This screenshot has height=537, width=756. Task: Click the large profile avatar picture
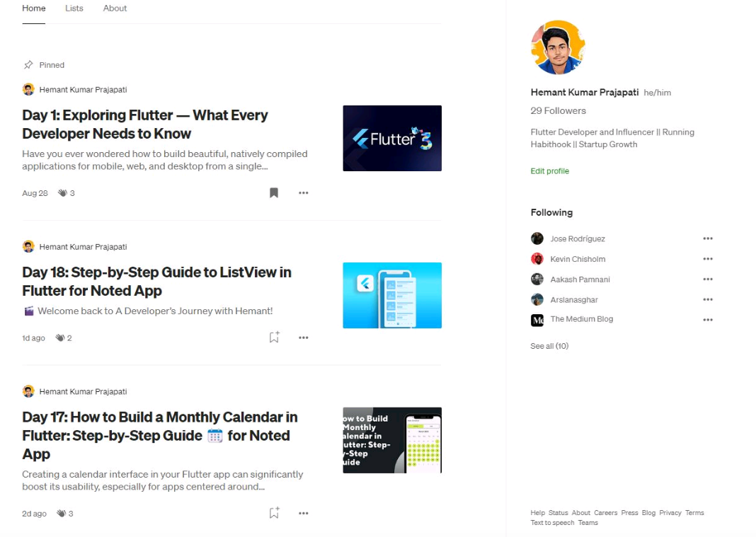click(558, 47)
